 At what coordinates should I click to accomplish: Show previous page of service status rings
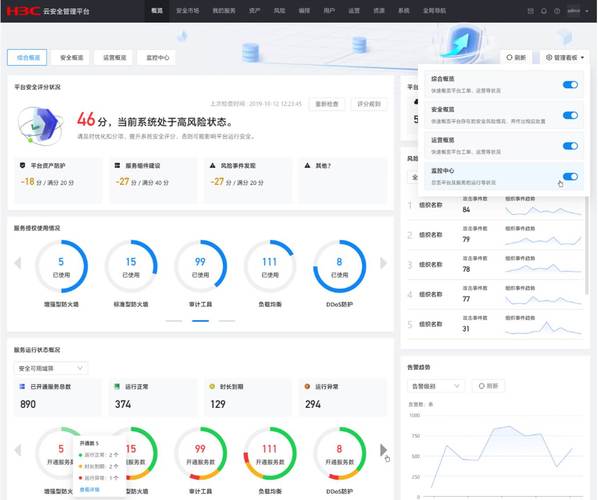tap(18, 450)
